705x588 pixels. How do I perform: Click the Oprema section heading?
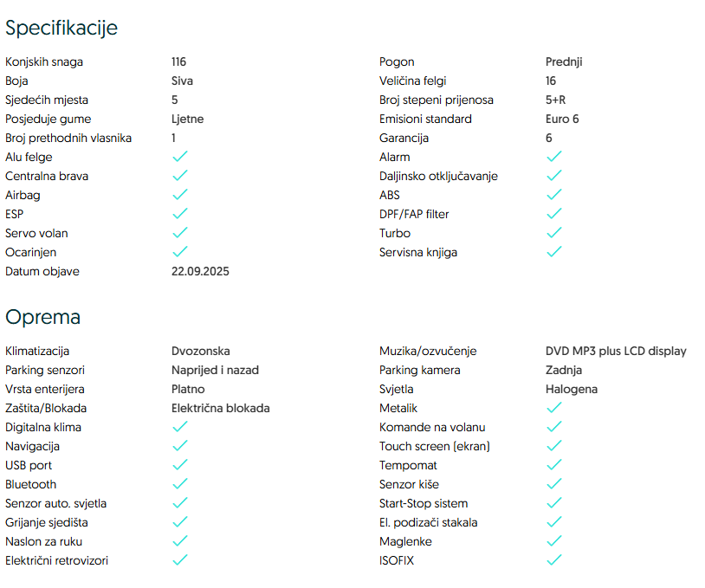43,317
